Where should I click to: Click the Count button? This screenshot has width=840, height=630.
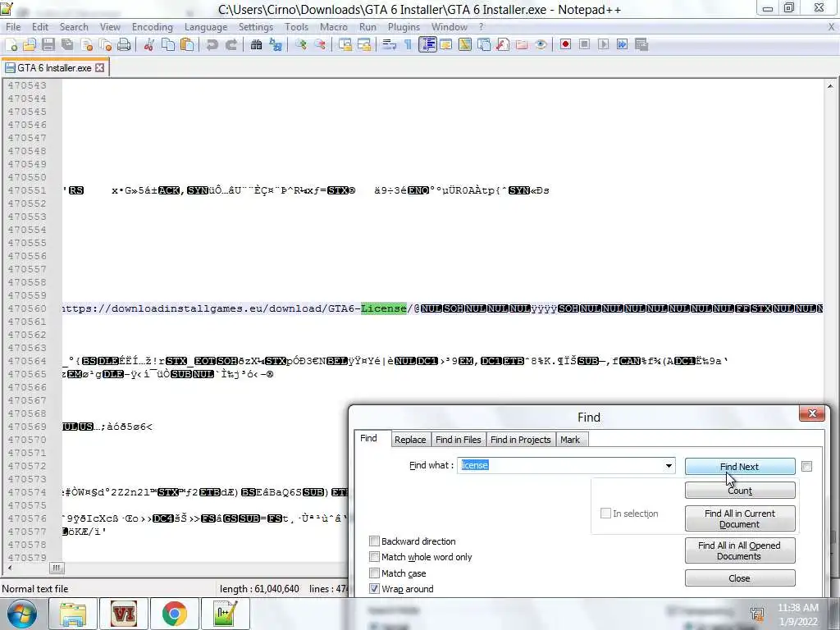click(739, 491)
